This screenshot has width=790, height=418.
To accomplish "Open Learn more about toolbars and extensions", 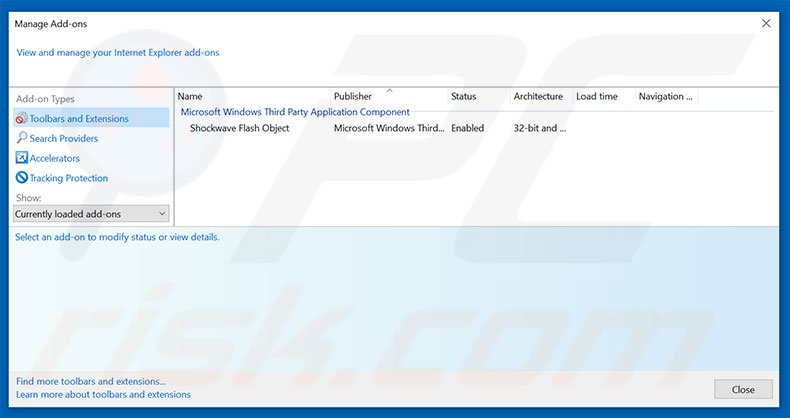I will [x=103, y=394].
